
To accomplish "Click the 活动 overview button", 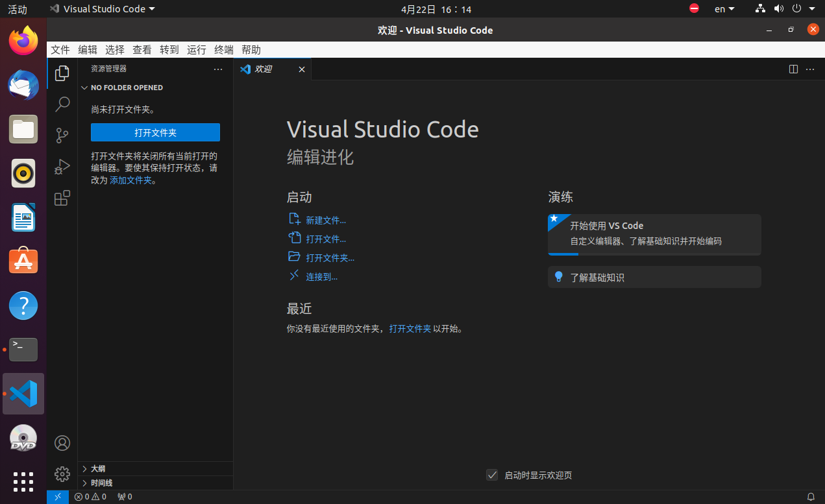I will tap(18, 9).
